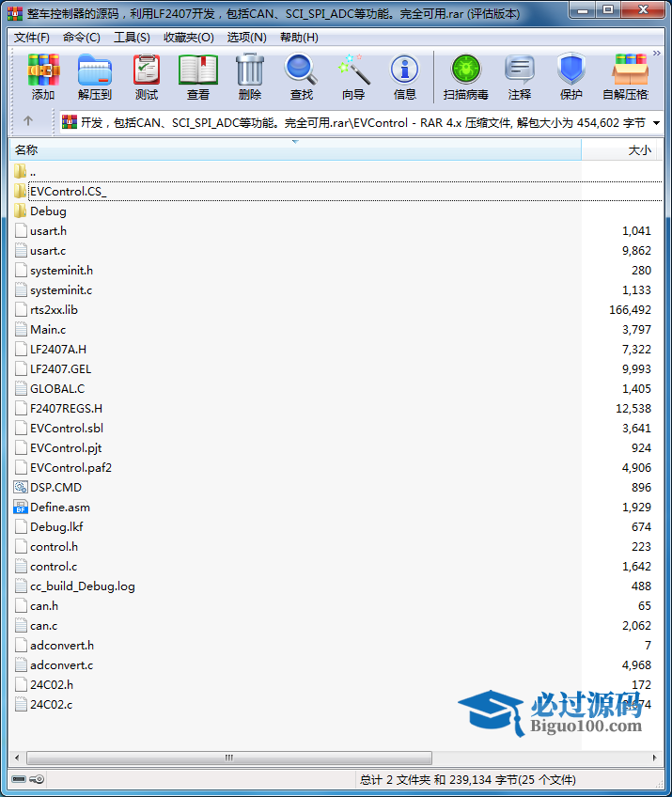Start Virus Scan (扫描病毒) tool

coord(465,77)
